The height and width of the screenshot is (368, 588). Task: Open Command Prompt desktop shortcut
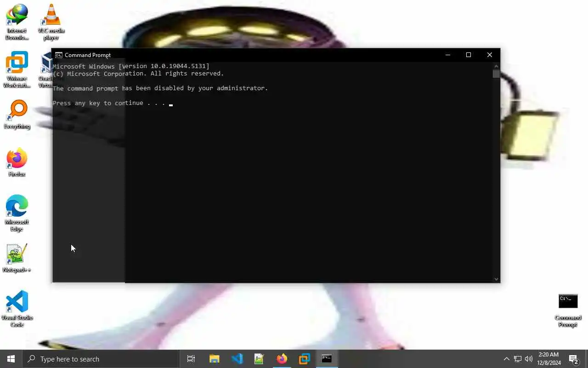[568, 310]
